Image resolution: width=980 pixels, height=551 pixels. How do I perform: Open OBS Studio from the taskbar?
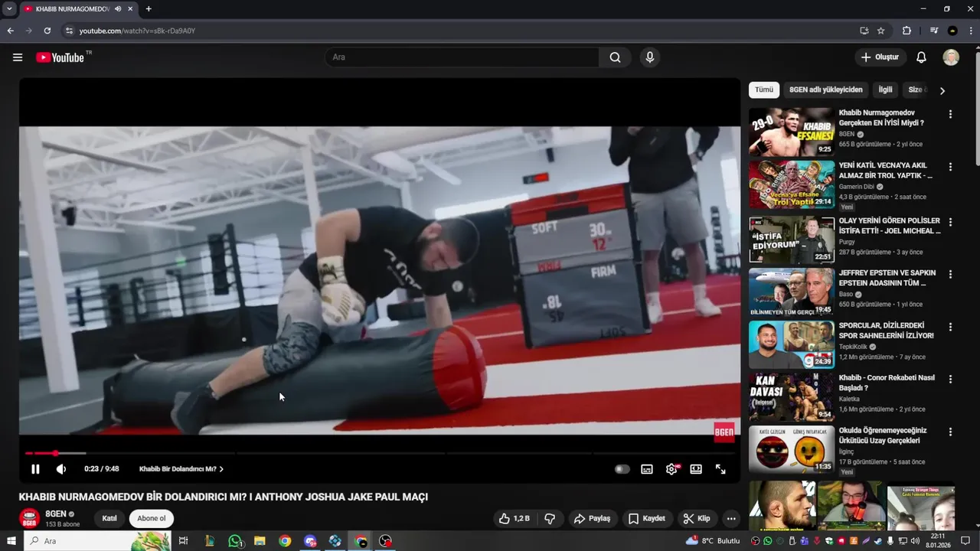click(385, 541)
